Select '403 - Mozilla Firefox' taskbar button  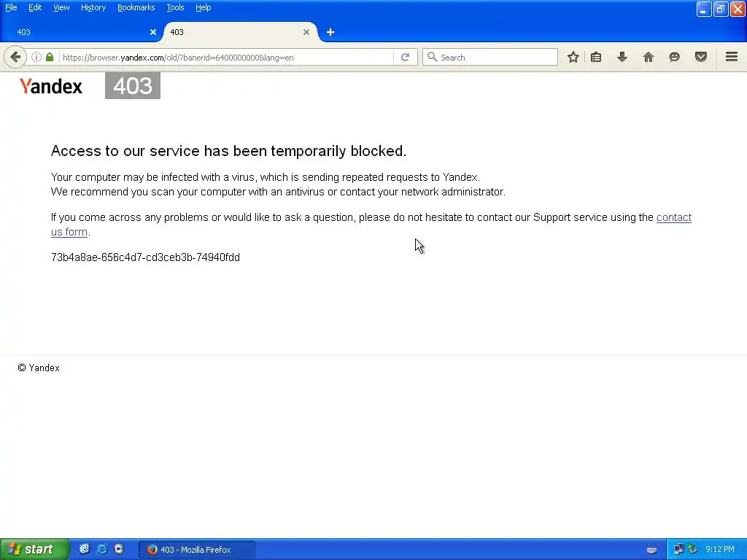click(x=197, y=550)
